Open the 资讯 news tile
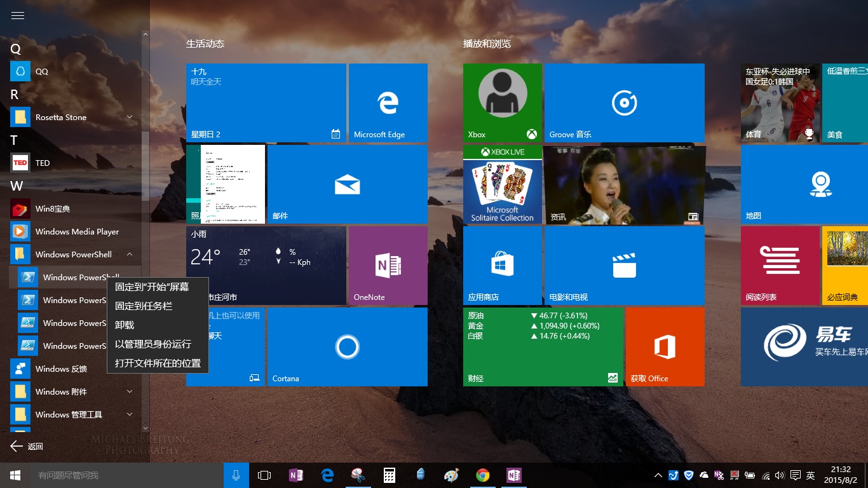The width and height of the screenshot is (868, 488). pyautogui.click(x=625, y=184)
